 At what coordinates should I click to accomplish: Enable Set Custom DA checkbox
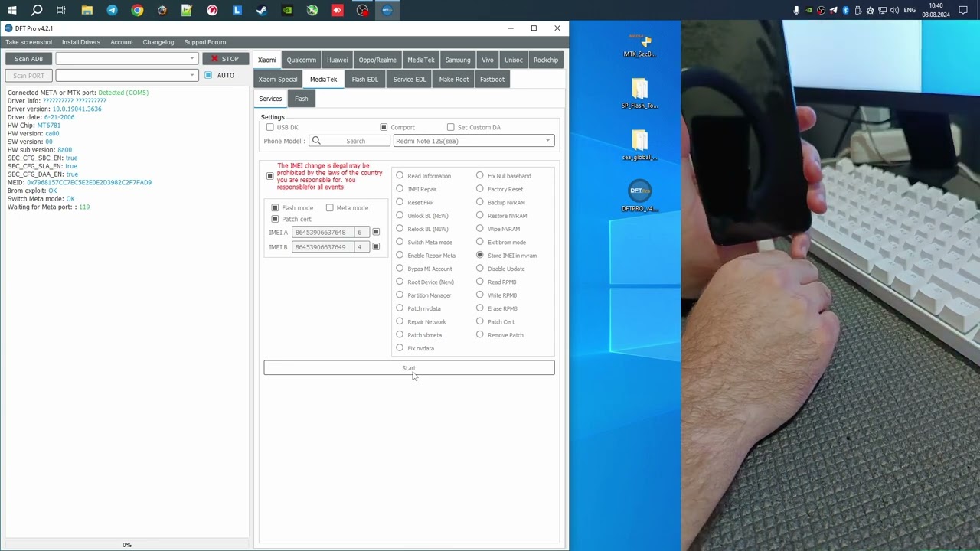point(450,127)
